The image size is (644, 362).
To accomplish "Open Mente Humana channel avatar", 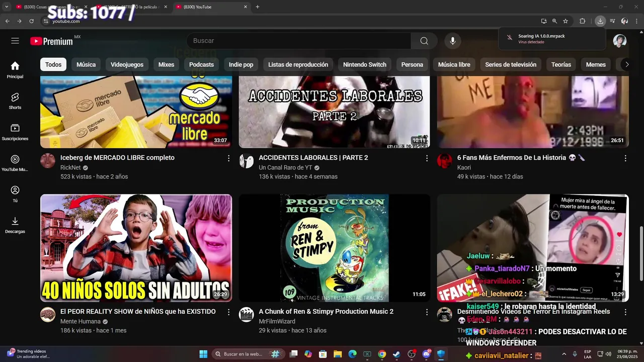I will pyautogui.click(x=48, y=315).
